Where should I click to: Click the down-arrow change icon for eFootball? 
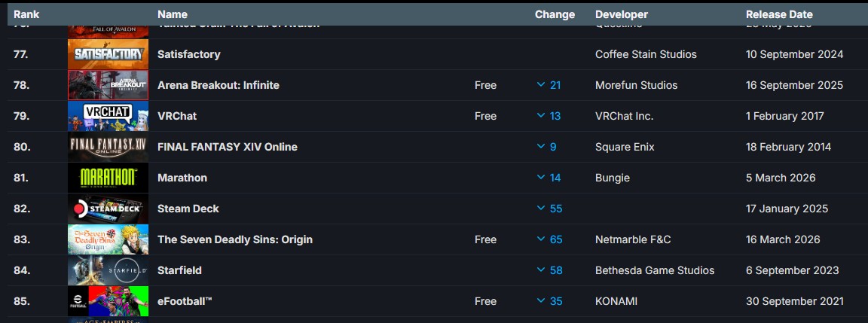coord(541,302)
